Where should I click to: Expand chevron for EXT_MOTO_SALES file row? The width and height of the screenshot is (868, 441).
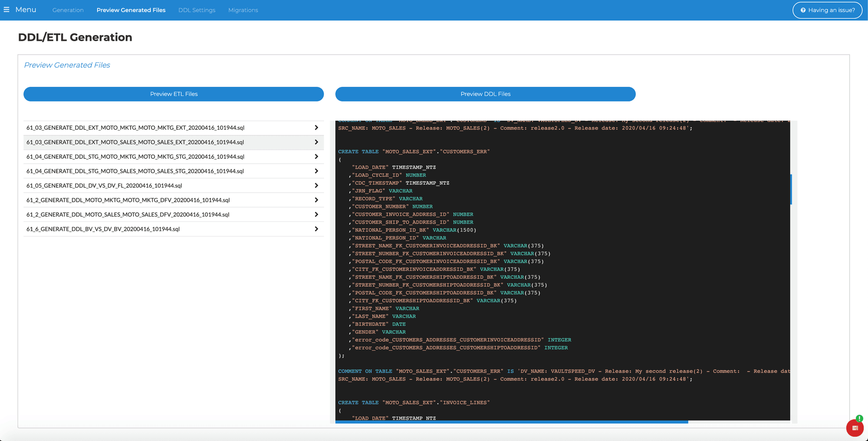pyautogui.click(x=316, y=142)
